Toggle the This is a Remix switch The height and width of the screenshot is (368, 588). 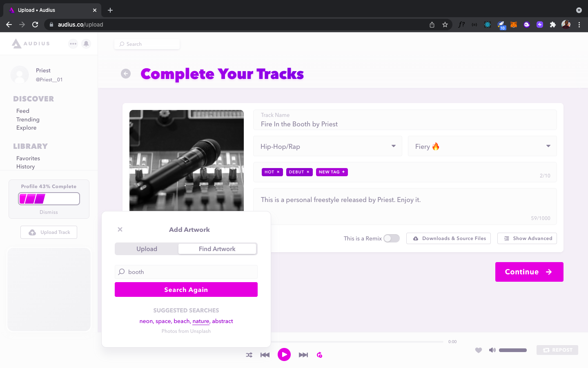[x=391, y=238]
